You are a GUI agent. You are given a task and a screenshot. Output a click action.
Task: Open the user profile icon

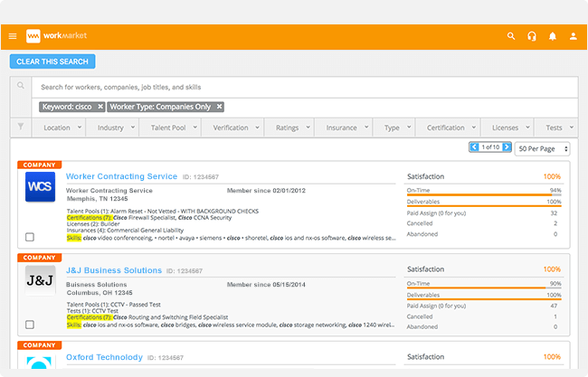(x=573, y=36)
